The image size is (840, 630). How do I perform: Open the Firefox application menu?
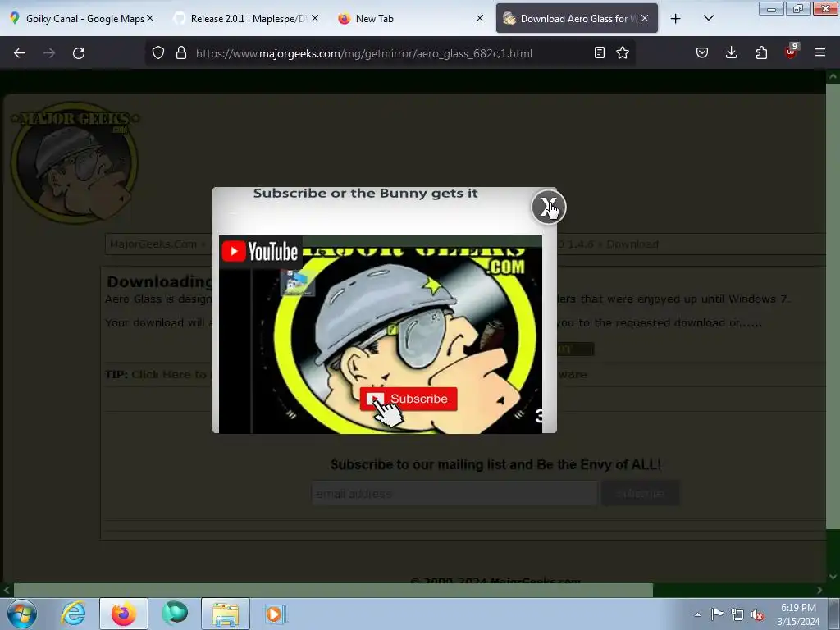pyautogui.click(x=820, y=52)
